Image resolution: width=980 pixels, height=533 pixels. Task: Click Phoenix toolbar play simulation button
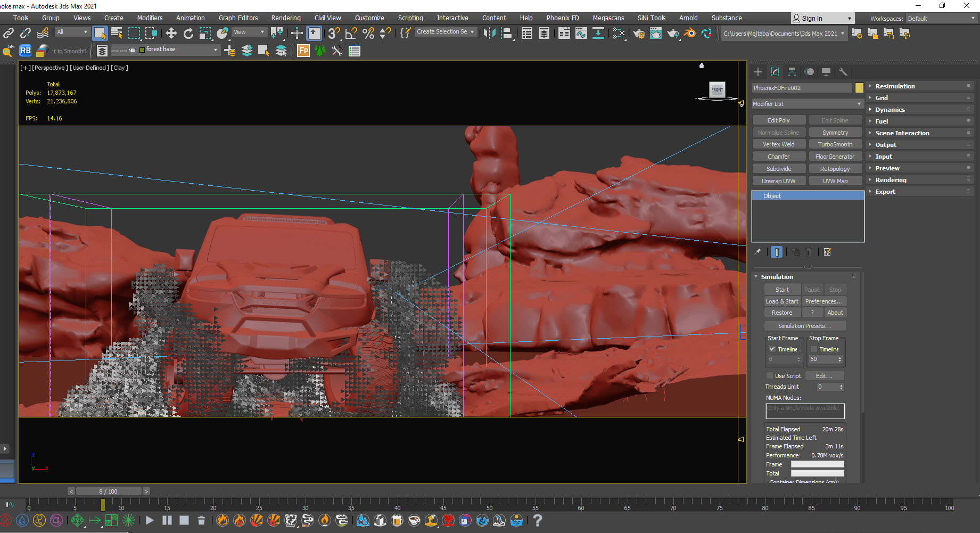[x=150, y=520]
